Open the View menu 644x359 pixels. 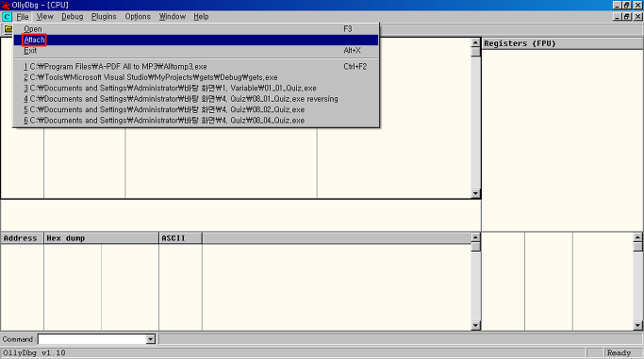[44, 17]
